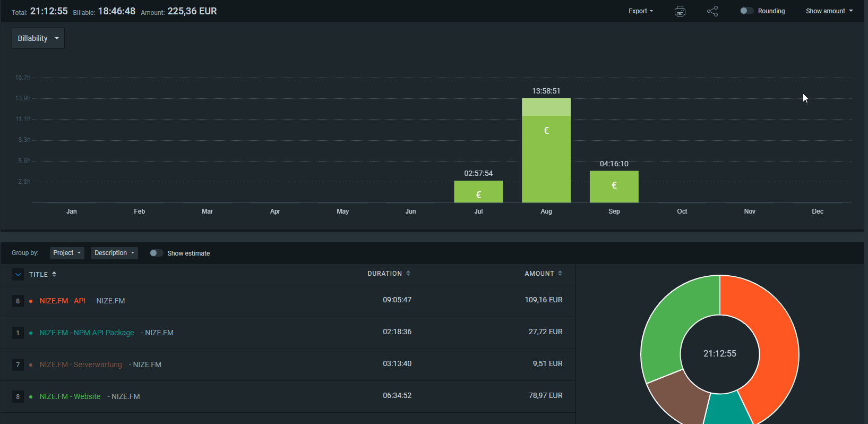Screen dimensions: 868x424
Task: Sort by duration arrows icon
Action: (x=408, y=273)
